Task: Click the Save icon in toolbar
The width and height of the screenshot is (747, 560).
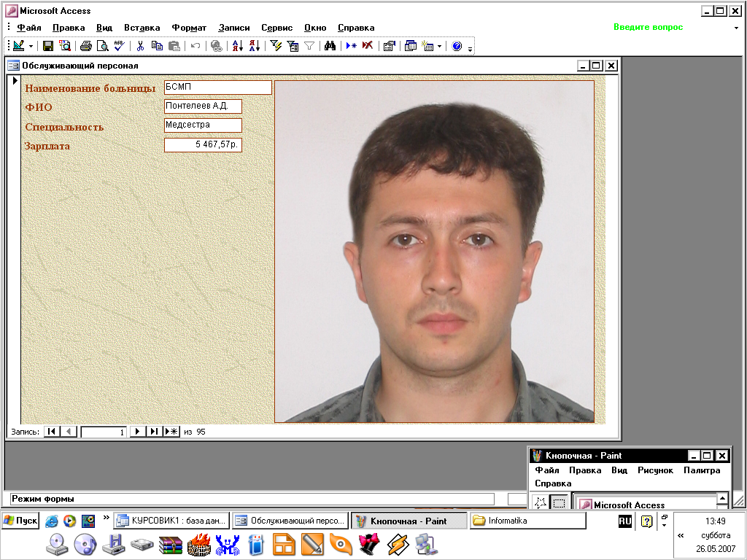Action: (48, 46)
